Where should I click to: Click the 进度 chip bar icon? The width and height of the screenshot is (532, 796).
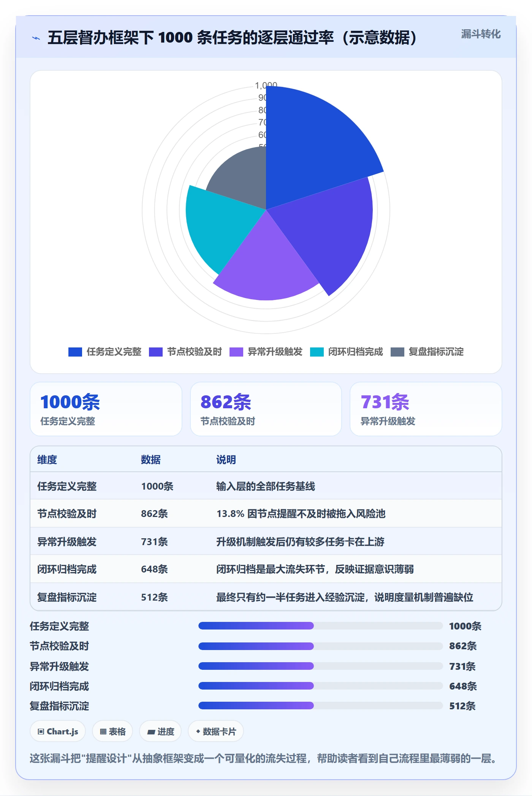151,732
